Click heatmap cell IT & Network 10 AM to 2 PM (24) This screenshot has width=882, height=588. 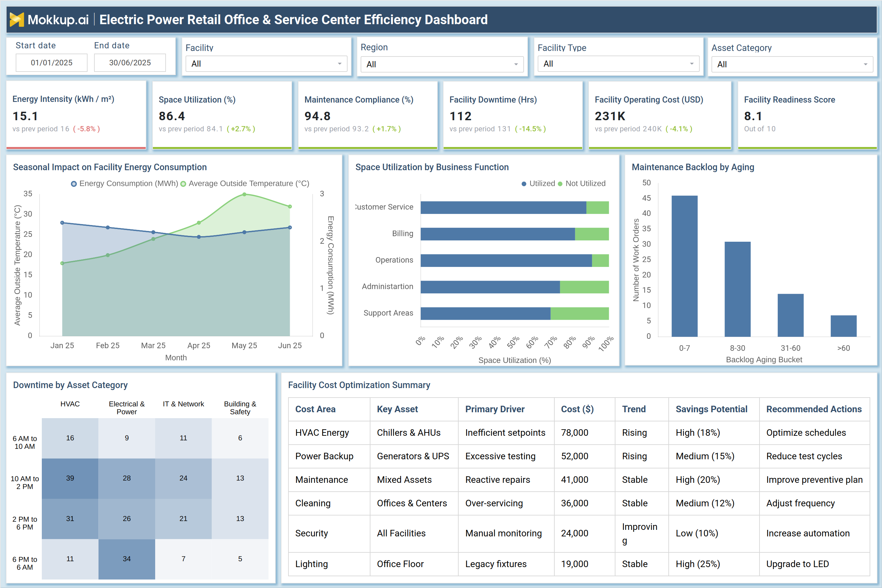(183, 478)
